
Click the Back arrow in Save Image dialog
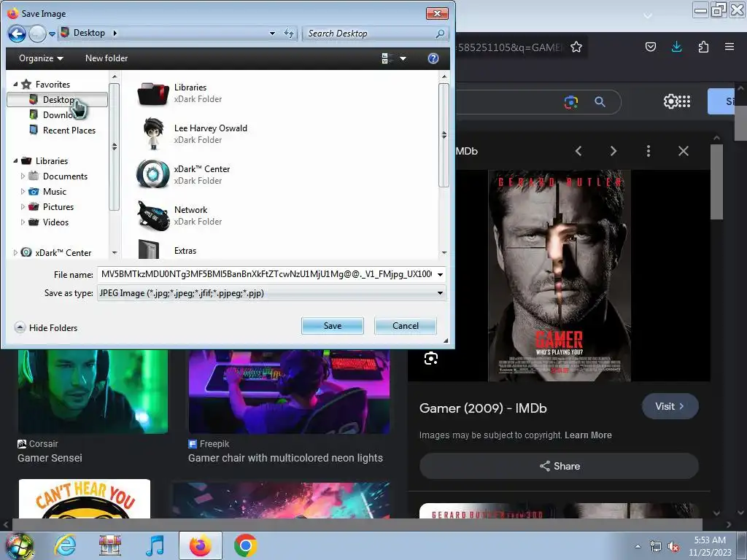17,34
